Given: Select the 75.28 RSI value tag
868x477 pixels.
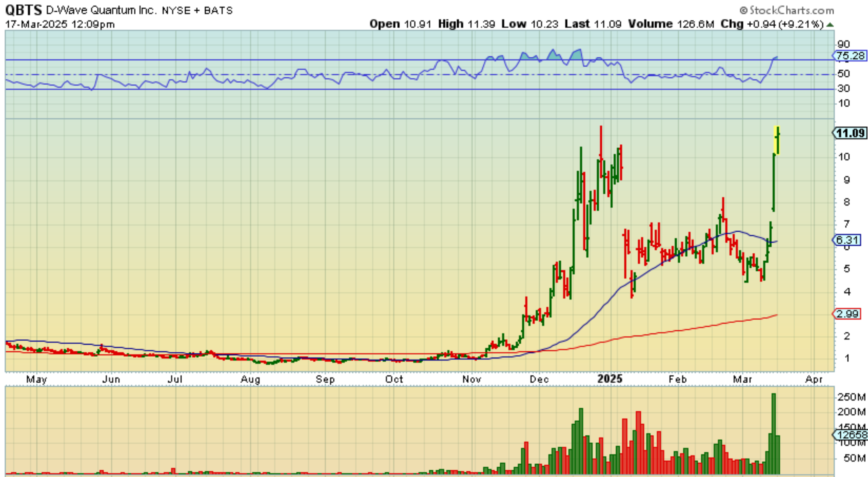Looking at the screenshot, I should (850, 56).
